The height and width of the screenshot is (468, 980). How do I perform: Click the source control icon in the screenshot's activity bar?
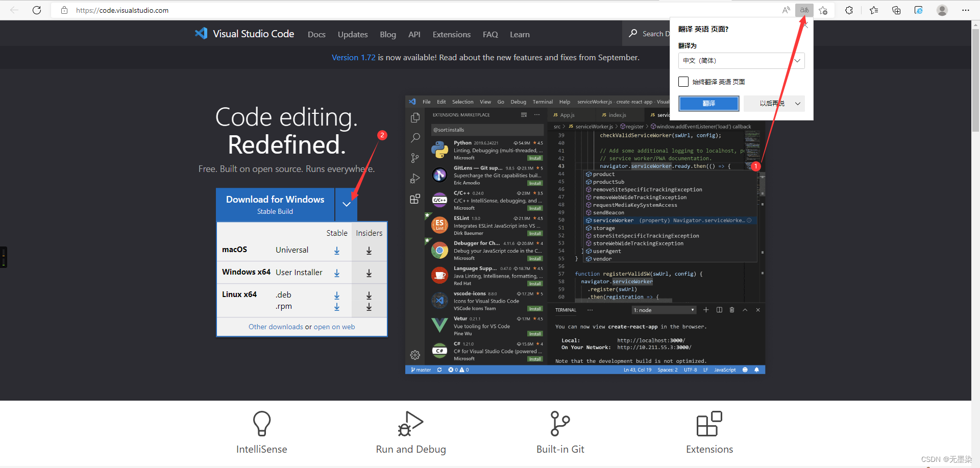pyautogui.click(x=415, y=158)
